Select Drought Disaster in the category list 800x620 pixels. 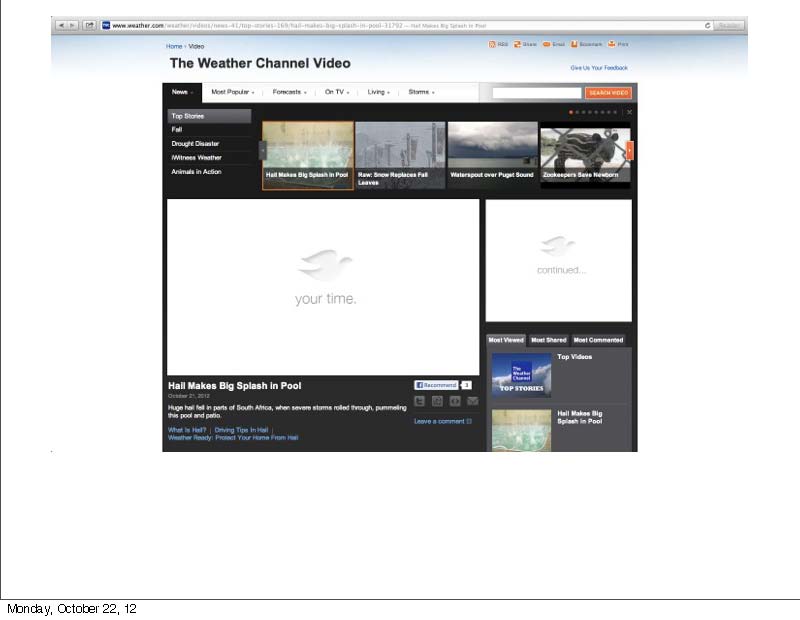point(195,144)
